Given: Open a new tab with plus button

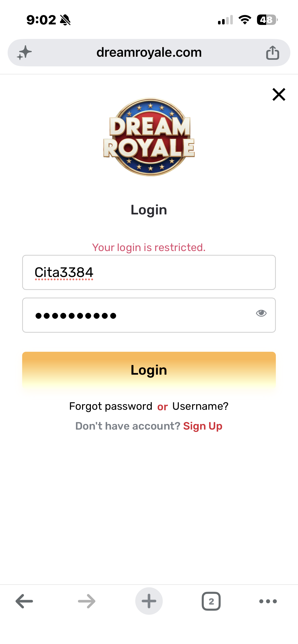Looking at the screenshot, I should coord(149,601).
